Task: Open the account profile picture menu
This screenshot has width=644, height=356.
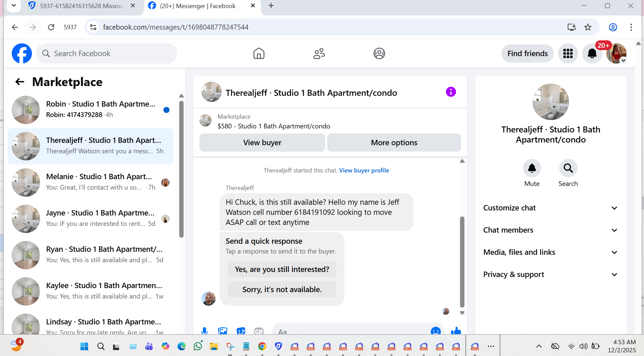Action: (x=616, y=53)
